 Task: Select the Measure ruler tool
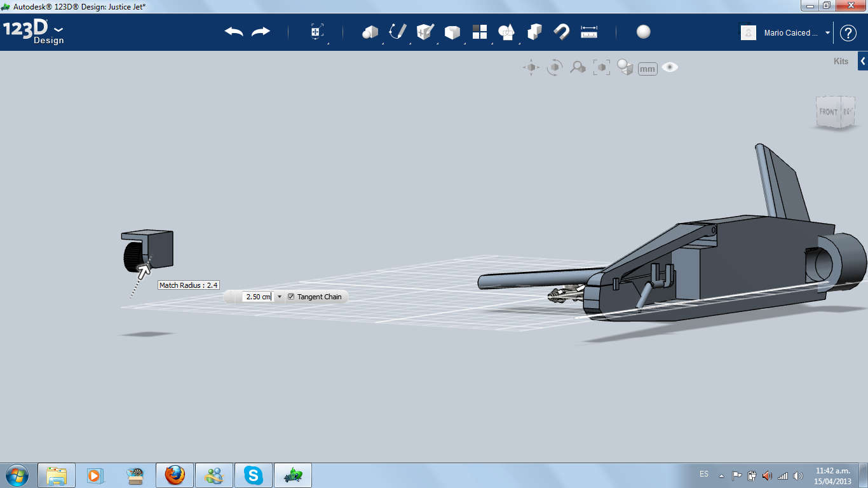[x=590, y=32]
